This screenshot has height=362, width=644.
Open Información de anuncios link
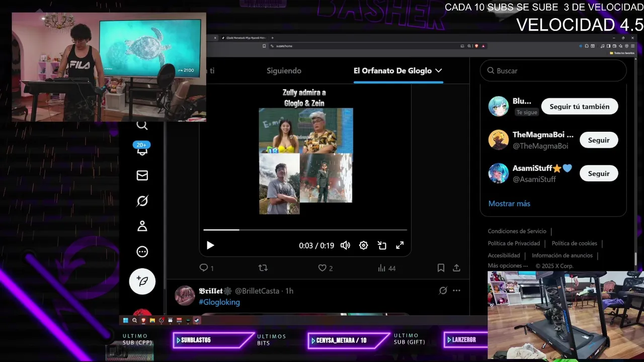tap(562, 255)
